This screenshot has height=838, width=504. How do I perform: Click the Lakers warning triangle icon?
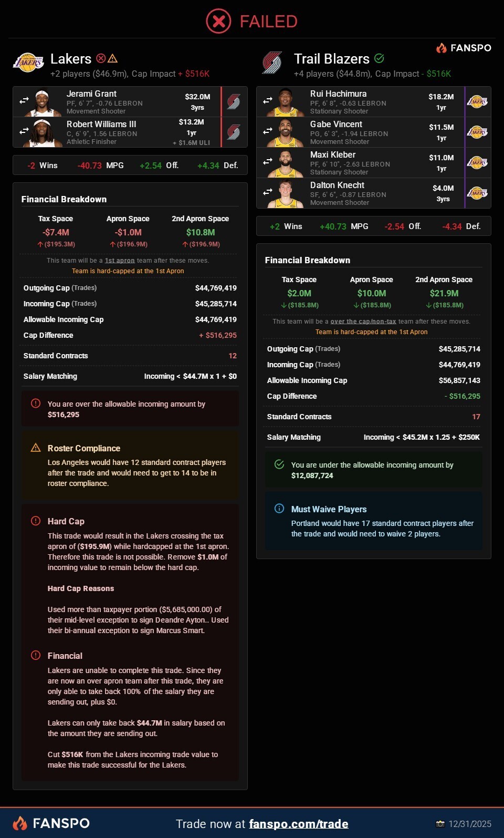point(112,58)
